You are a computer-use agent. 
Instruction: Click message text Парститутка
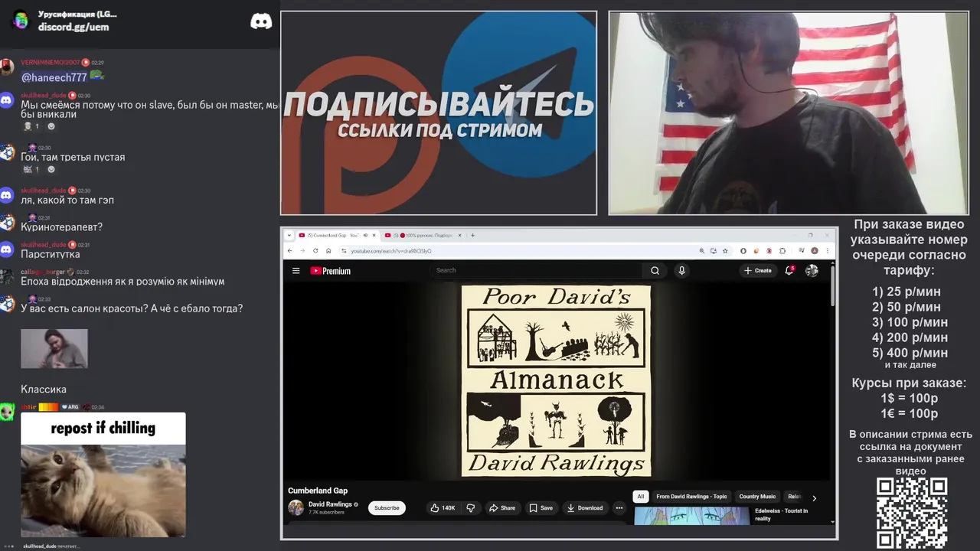click(x=51, y=254)
